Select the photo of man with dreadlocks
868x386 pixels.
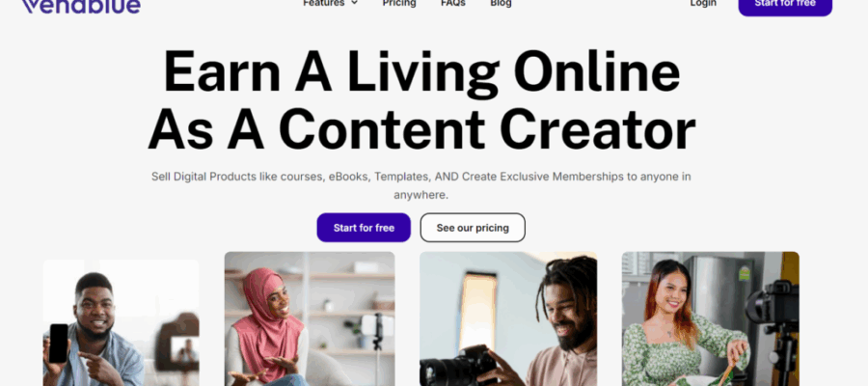pos(508,318)
